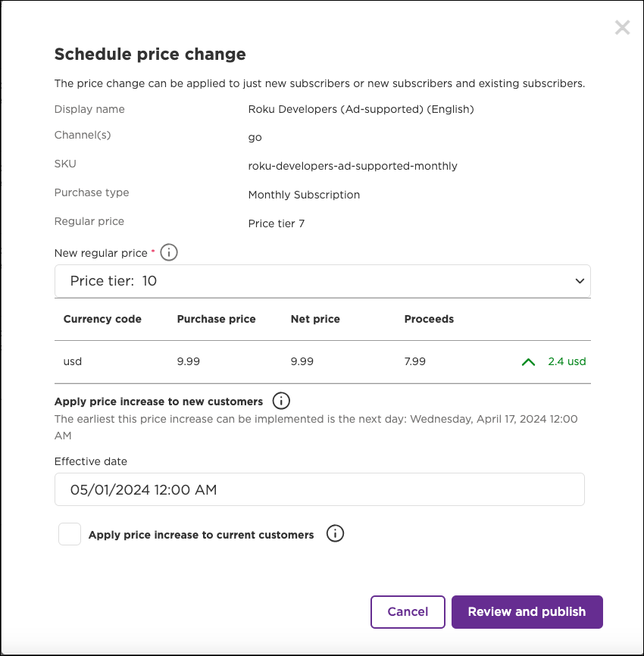Click the Purchase price column header
The height and width of the screenshot is (656, 644).
click(215, 319)
